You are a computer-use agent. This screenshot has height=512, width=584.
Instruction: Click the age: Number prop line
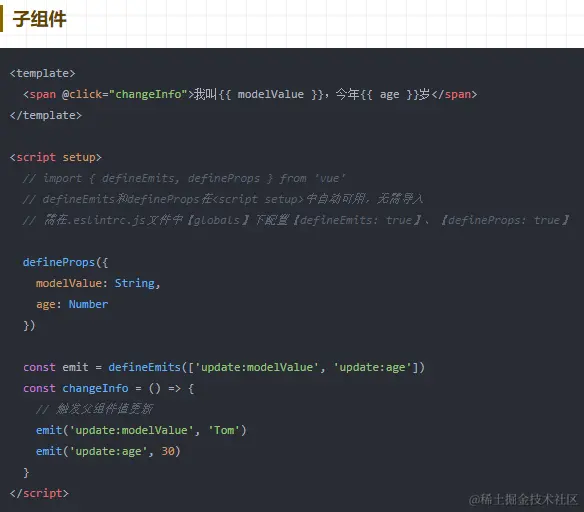[72, 304]
